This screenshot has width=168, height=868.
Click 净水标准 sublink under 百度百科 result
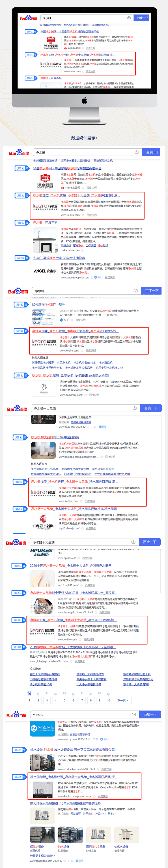tap(103, 245)
